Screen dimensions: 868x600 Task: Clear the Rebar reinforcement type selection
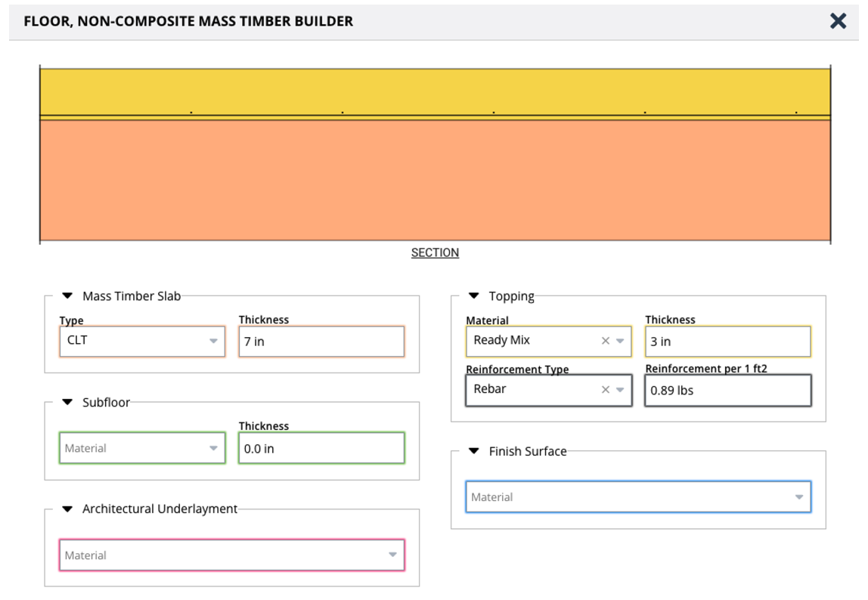click(605, 390)
